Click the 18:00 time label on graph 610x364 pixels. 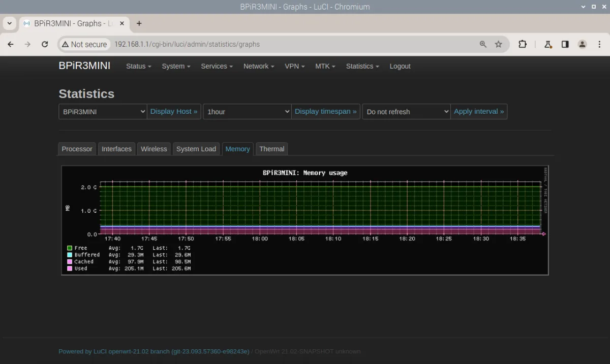click(260, 239)
